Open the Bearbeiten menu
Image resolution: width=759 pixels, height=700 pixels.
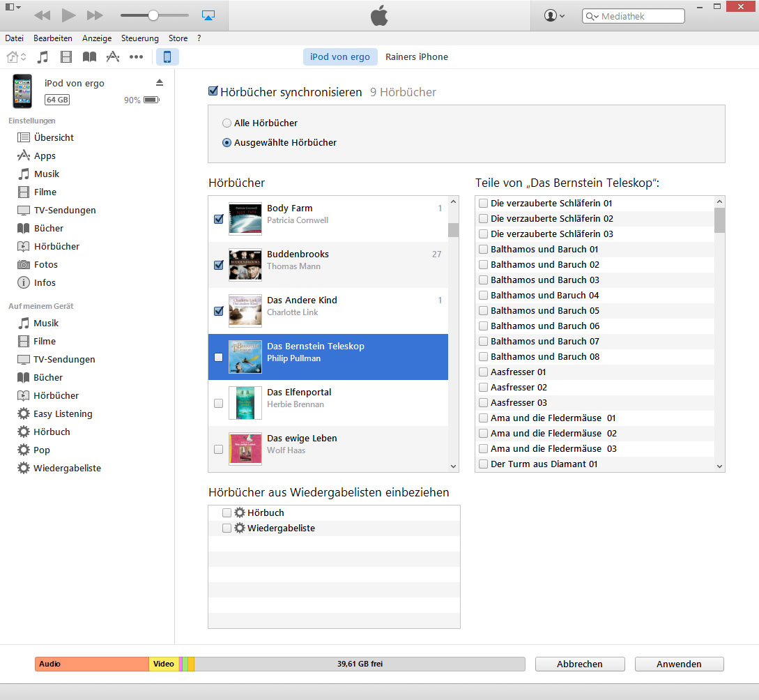[53, 38]
